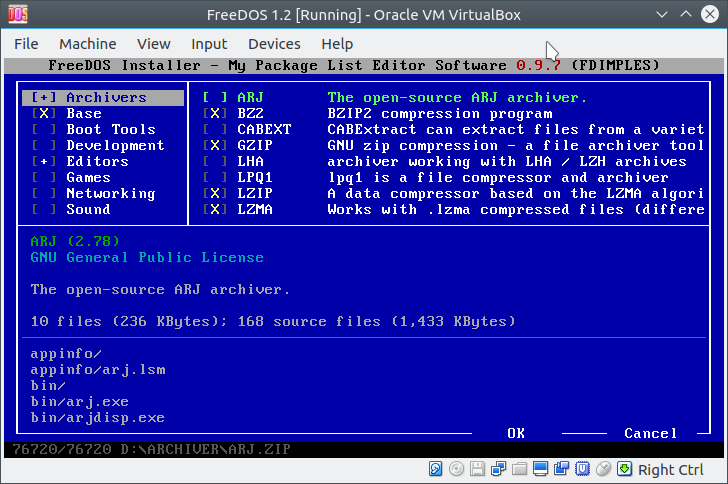Toggle the LPQ1 package checkbox
The height and width of the screenshot is (484, 728).
215,177
